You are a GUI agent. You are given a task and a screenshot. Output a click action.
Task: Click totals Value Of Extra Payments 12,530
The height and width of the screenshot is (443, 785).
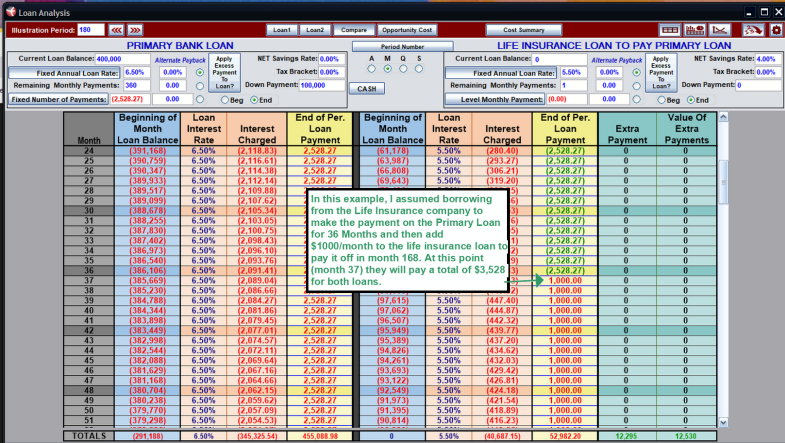686,436
